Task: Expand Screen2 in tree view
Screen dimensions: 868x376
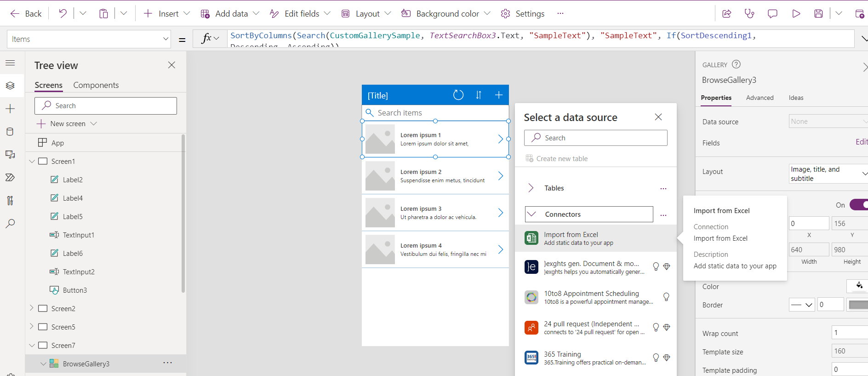Action: pyautogui.click(x=32, y=308)
